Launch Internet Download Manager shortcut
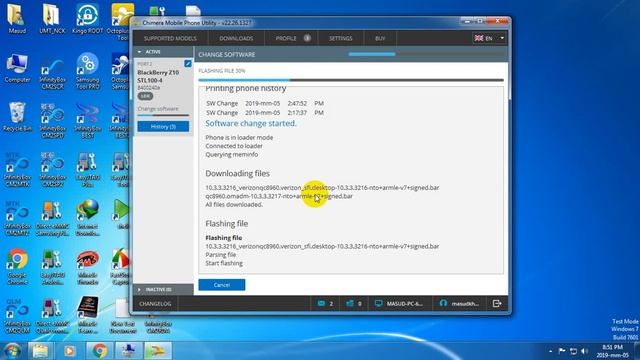The height and width of the screenshot is (360, 640). pos(87,218)
